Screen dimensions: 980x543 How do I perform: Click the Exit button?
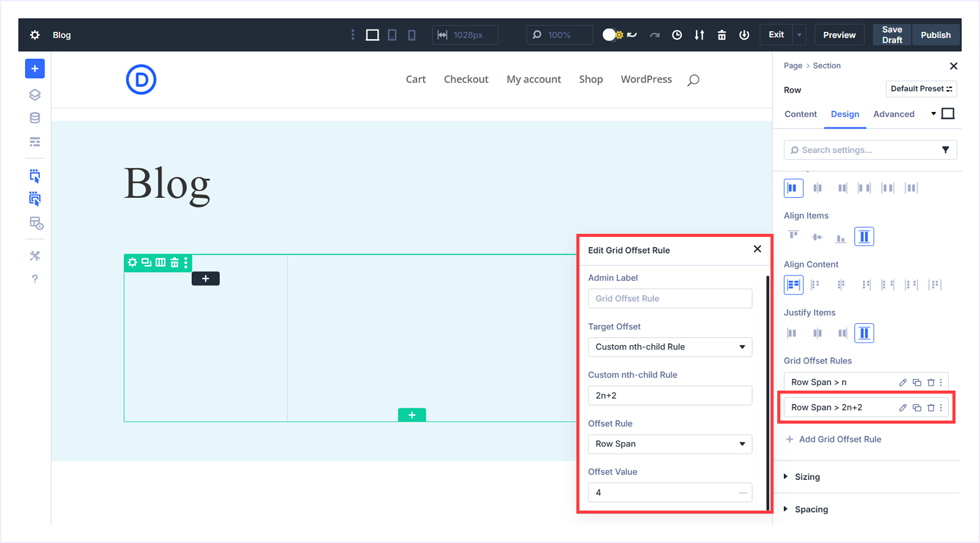pyautogui.click(x=776, y=35)
